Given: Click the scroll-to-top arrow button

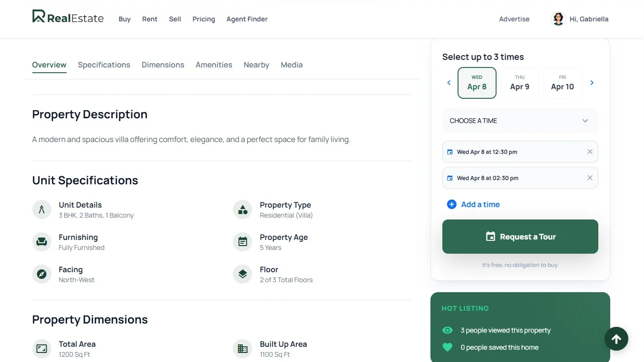Looking at the screenshot, I should click(x=616, y=339).
